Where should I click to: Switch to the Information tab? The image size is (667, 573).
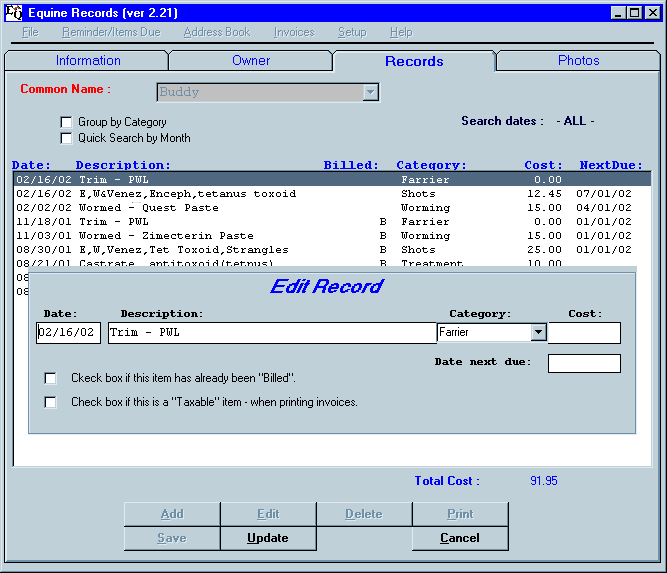pyautogui.click(x=88, y=61)
